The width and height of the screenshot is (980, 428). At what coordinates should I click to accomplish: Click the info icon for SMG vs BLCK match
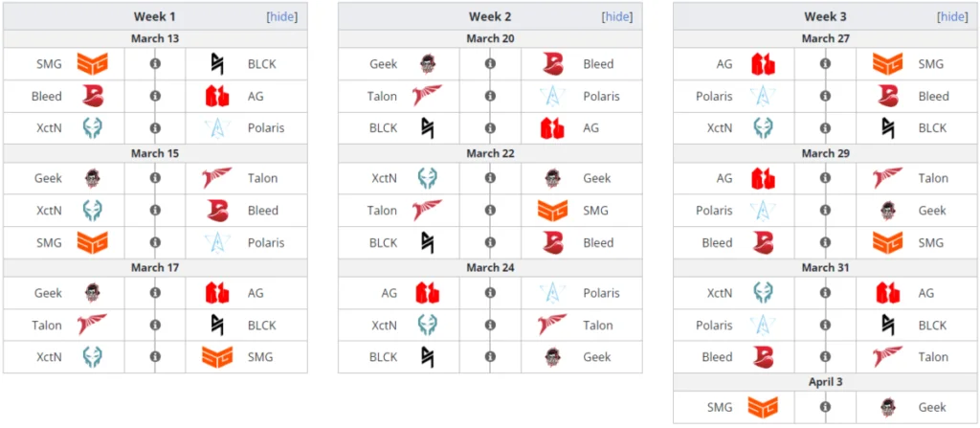point(155,64)
